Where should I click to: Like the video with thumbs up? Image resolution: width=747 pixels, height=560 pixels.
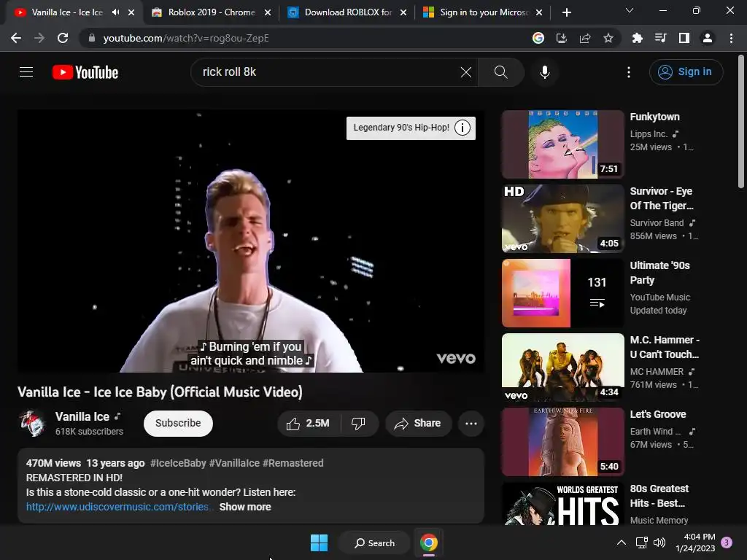tap(309, 424)
